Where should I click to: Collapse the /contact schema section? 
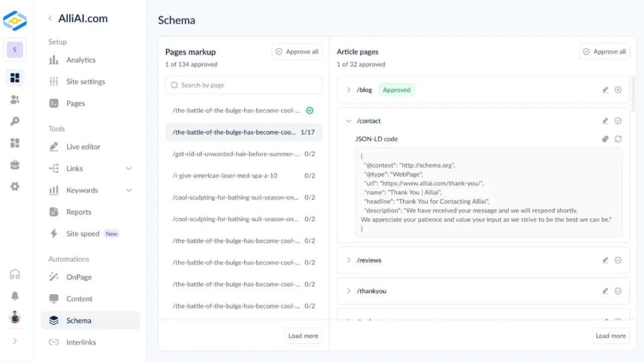click(348, 121)
